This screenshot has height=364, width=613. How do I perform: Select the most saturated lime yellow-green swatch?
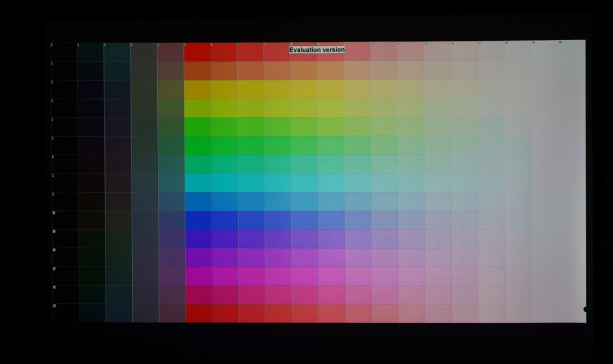(x=197, y=108)
